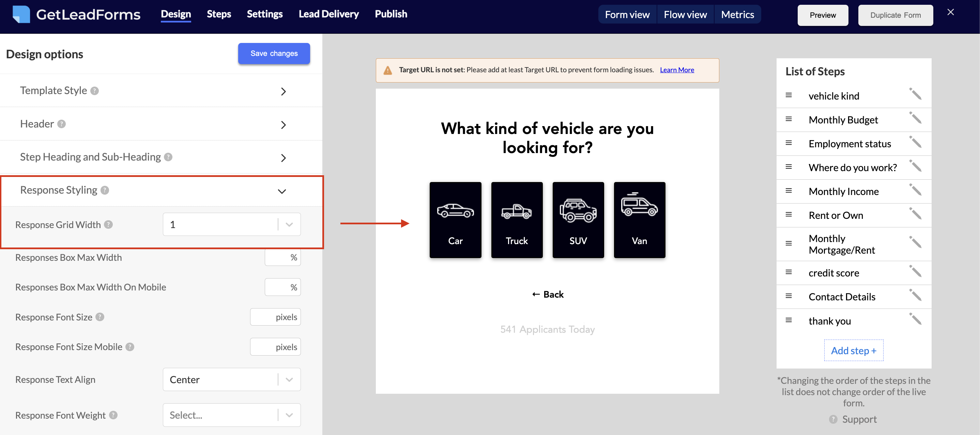The height and width of the screenshot is (435, 980).
Task: Click the help icon beside Template Style
Action: pos(94,91)
